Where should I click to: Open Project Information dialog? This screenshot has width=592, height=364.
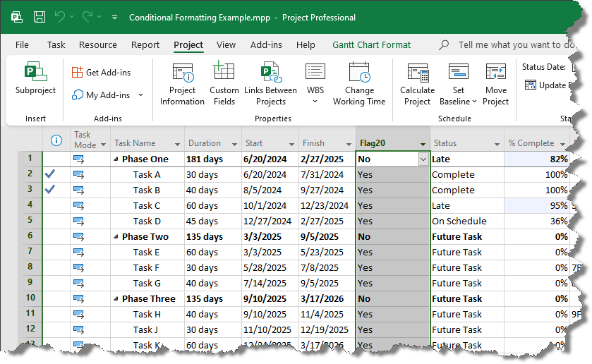coord(182,84)
